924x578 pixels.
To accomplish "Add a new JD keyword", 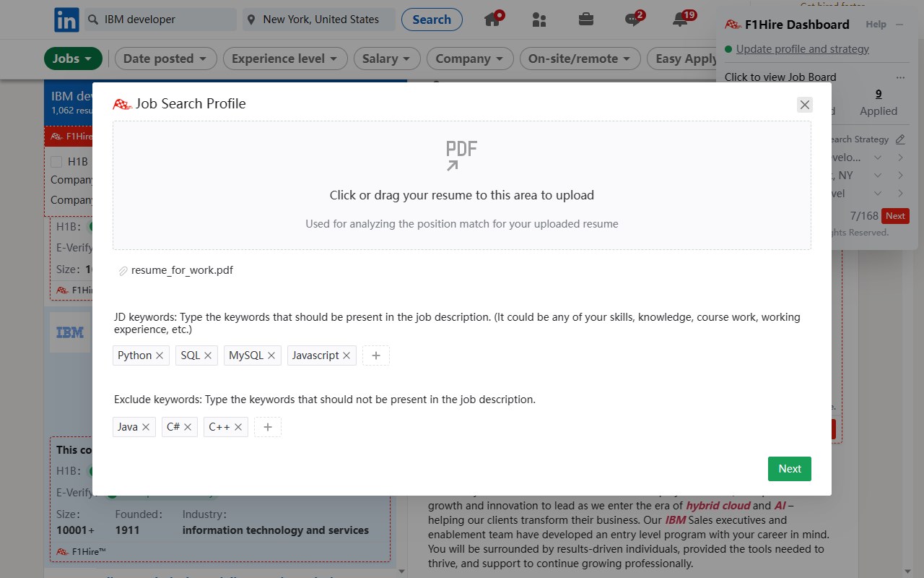I will [376, 355].
